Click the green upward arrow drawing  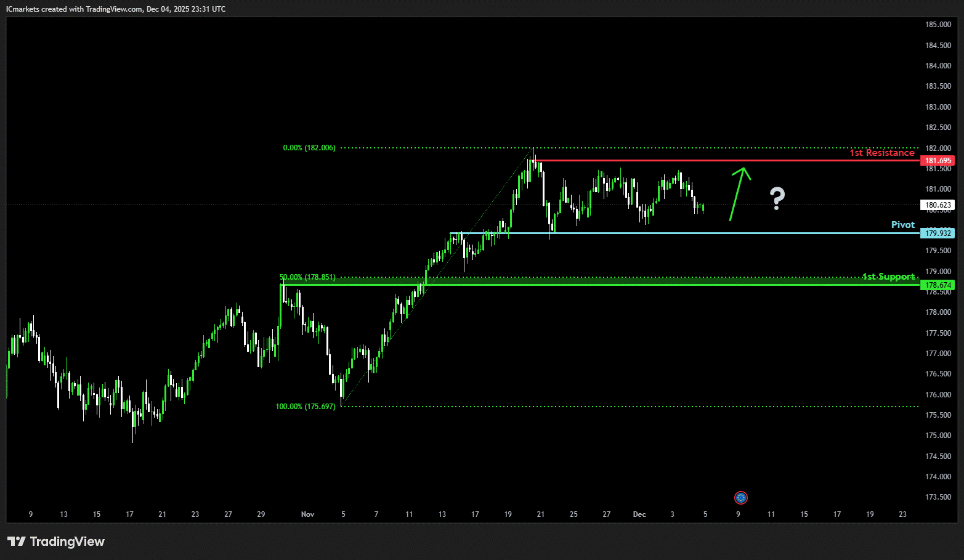pyautogui.click(x=740, y=193)
